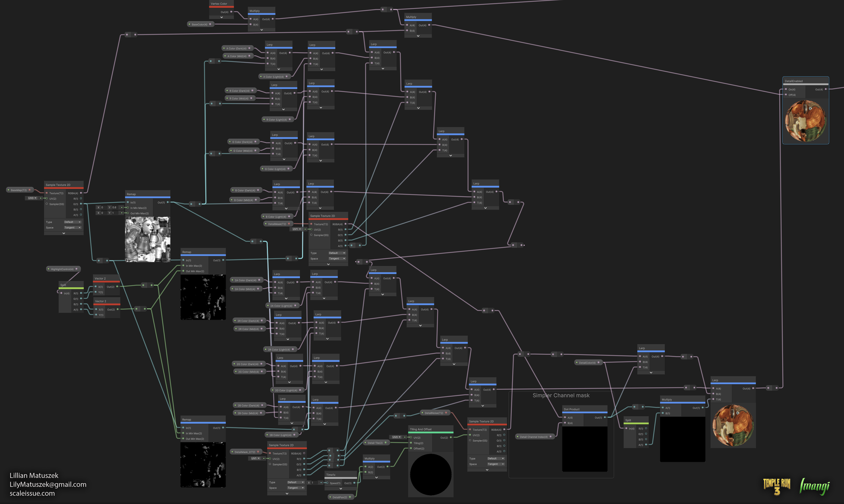
Task: Click the scaleissue.com website text
Action: coord(32,494)
